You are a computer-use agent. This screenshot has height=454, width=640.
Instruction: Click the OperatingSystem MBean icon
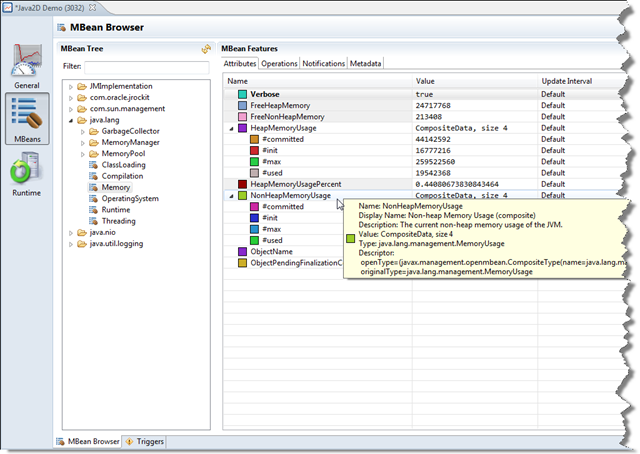(94, 198)
